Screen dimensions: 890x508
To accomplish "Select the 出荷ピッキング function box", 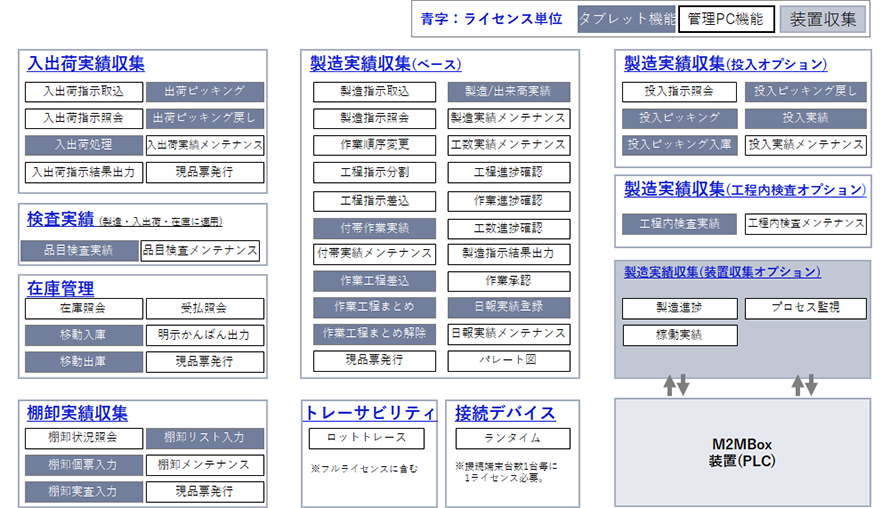I will 205,92.
